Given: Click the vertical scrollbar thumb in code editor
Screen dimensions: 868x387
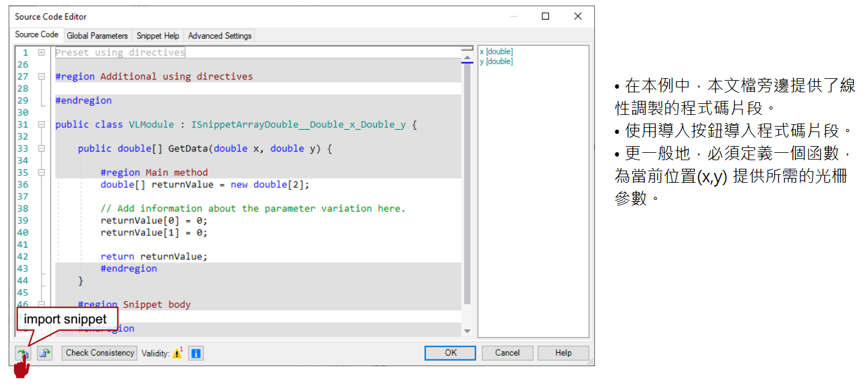Looking at the screenshot, I should pos(468,183).
